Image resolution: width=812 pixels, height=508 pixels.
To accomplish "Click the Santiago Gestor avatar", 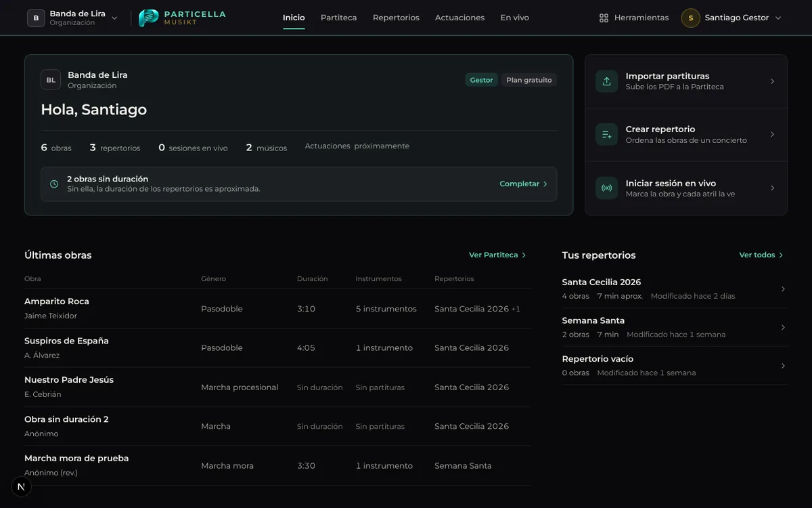I will click(x=690, y=18).
